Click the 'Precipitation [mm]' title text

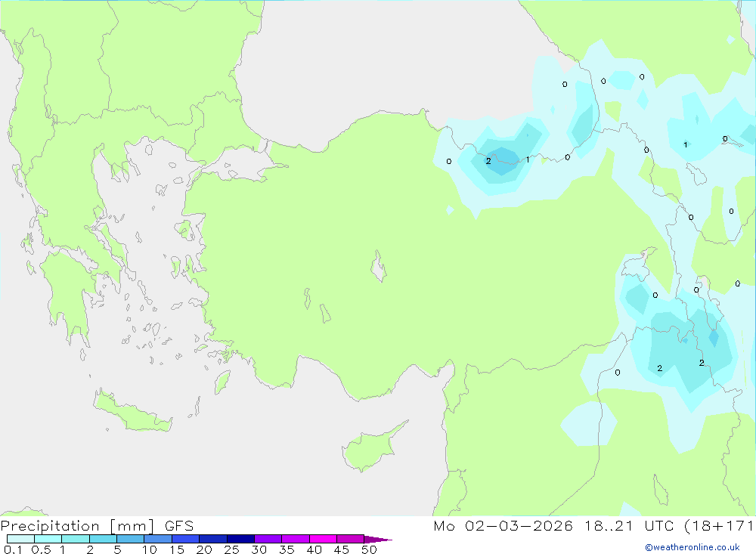pyautogui.click(x=78, y=526)
